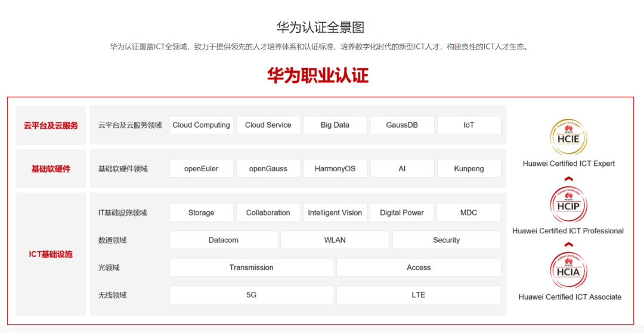Open the Access certification
The height and width of the screenshot is (333, 644).
pyautogui.click(x=419, y=267)
